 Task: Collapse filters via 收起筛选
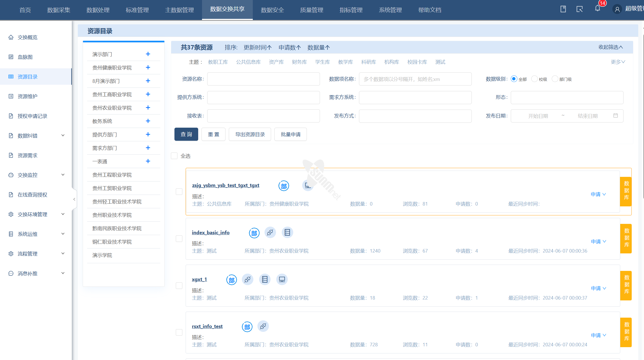[x=610, y=47]
